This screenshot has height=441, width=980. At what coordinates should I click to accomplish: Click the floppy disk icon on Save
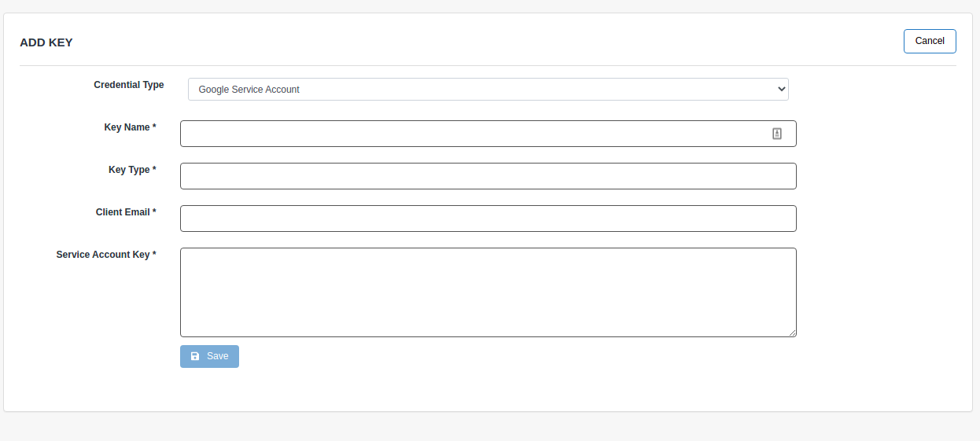[x=195, y=356]
